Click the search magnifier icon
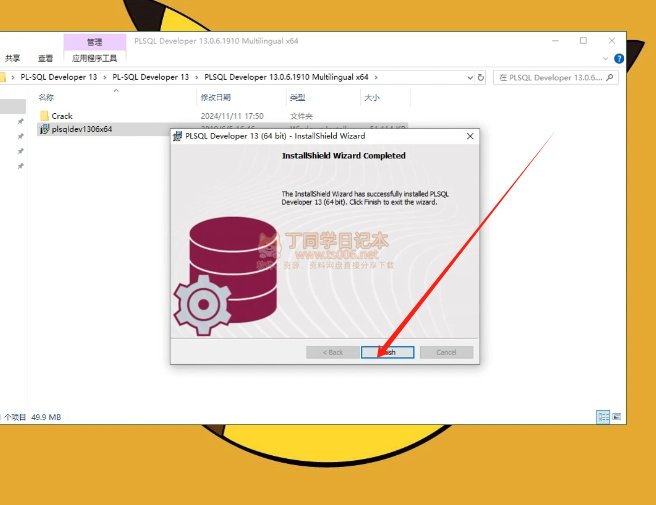The width and height of the screenshot is (656, 505). coord(610,77)
